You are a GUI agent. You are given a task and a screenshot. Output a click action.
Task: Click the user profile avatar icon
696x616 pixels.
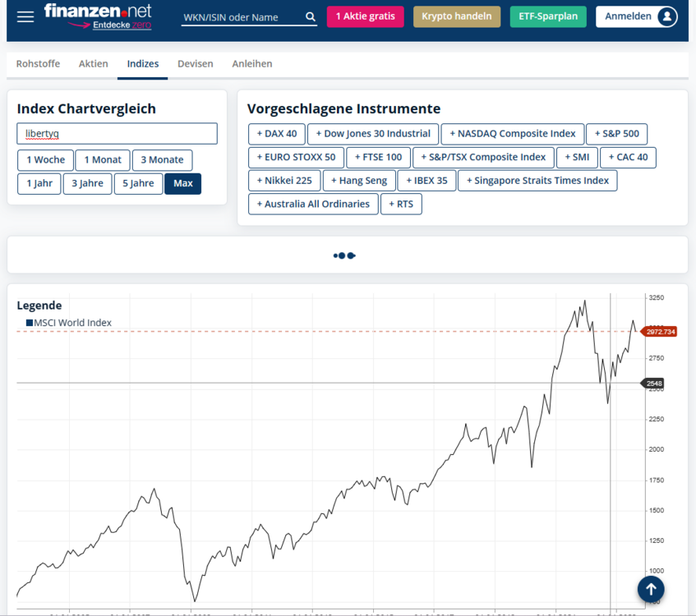pyautogui.click(x=666, y=16)
